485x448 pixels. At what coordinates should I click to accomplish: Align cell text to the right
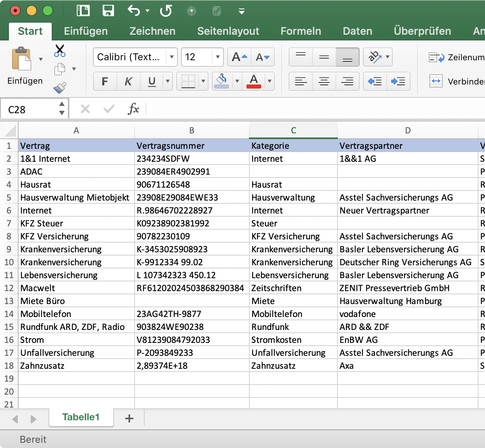click(x=348, y=81)
